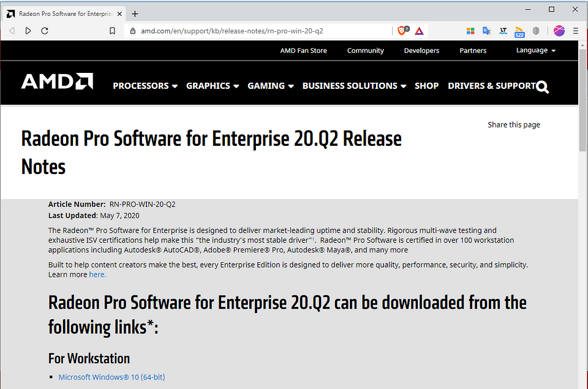
Task: Click the translate extension icon
Action: [x=486, y=31]
